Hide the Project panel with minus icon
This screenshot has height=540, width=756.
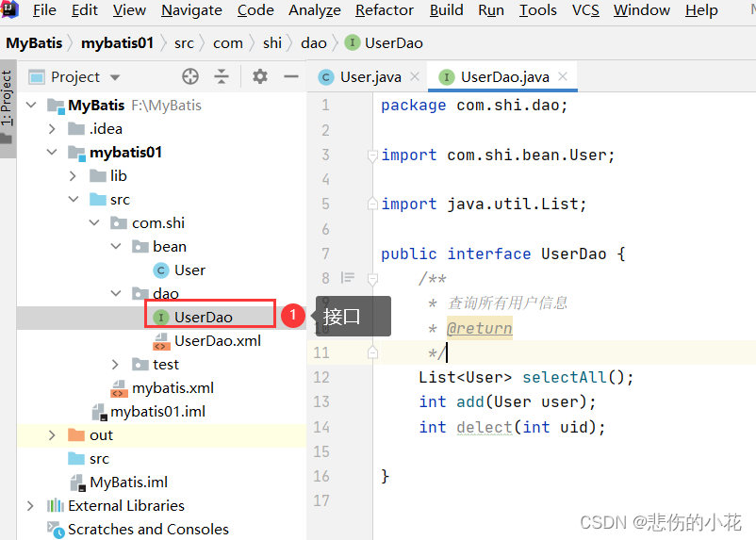291,76
